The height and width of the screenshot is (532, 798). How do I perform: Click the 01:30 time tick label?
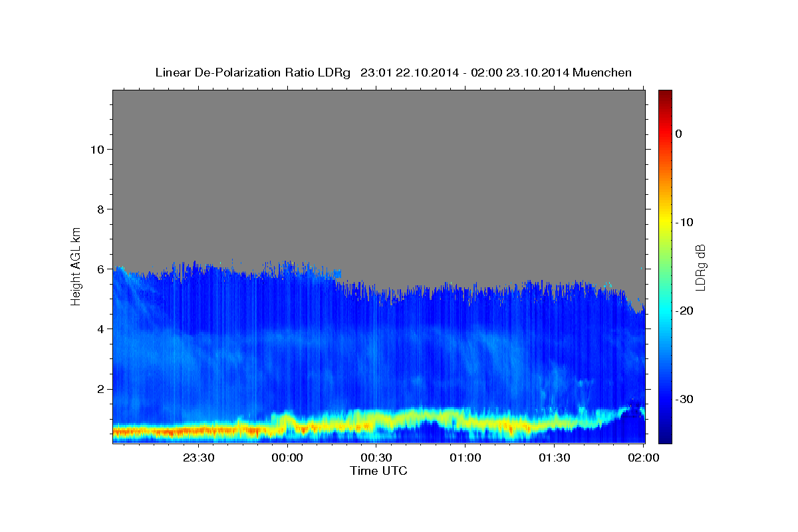[554, 458]
